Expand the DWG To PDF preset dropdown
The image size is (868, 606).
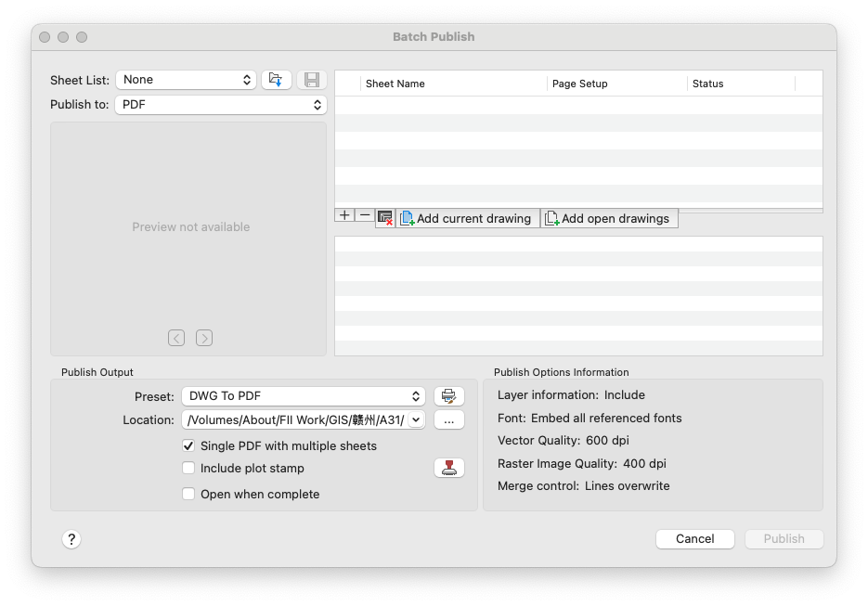[303, 396]
